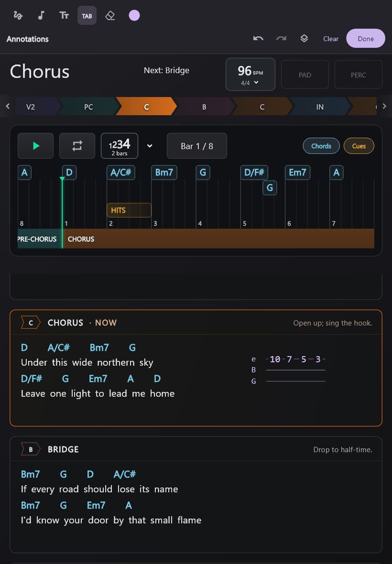
Task: Click the PRE-CHORUS region on the timeline
Action: point(40,239)
